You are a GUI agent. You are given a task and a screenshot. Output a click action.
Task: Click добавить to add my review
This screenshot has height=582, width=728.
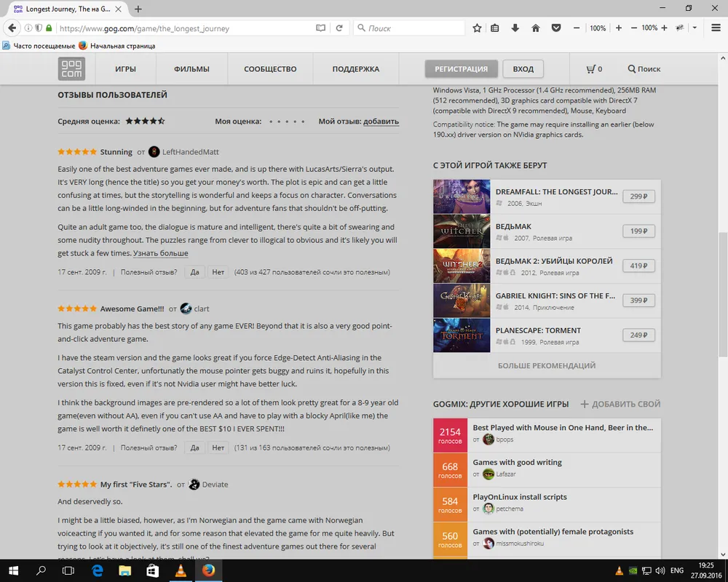[381, 121]
